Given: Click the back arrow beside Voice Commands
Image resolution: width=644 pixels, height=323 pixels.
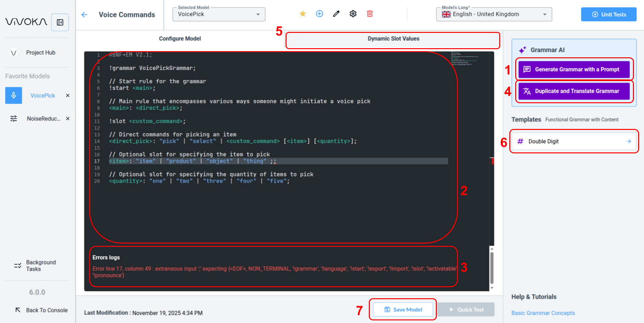Looking at the screenshot, I should coord(84,15).
